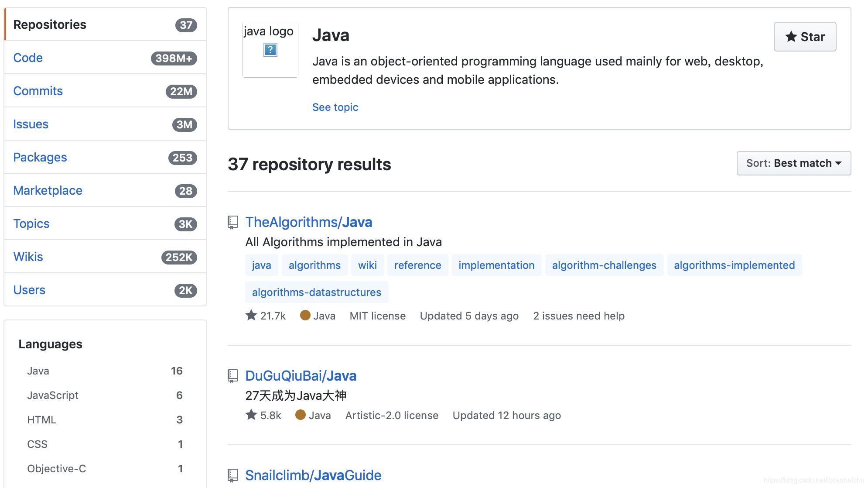Switch to Commits search results

coord(105,91)
